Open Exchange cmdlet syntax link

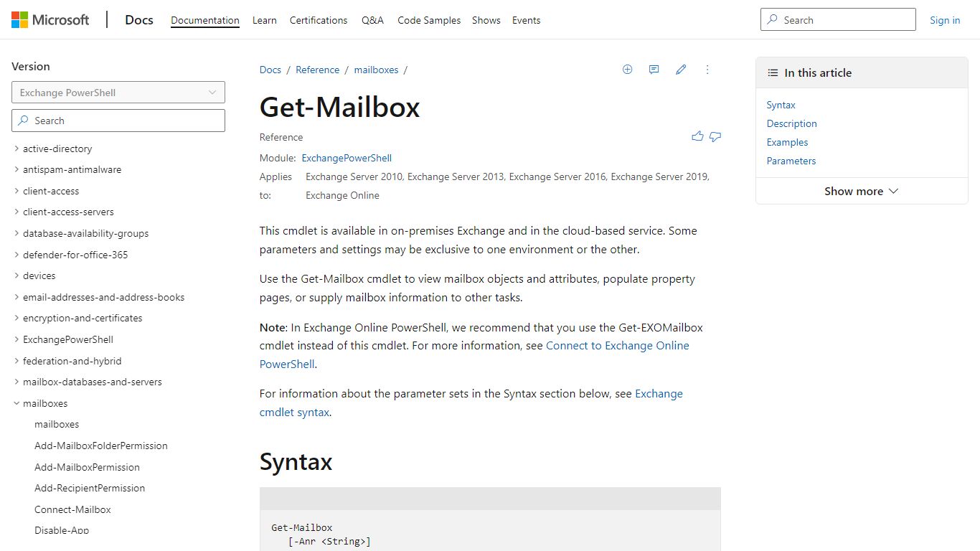(659, 394)
